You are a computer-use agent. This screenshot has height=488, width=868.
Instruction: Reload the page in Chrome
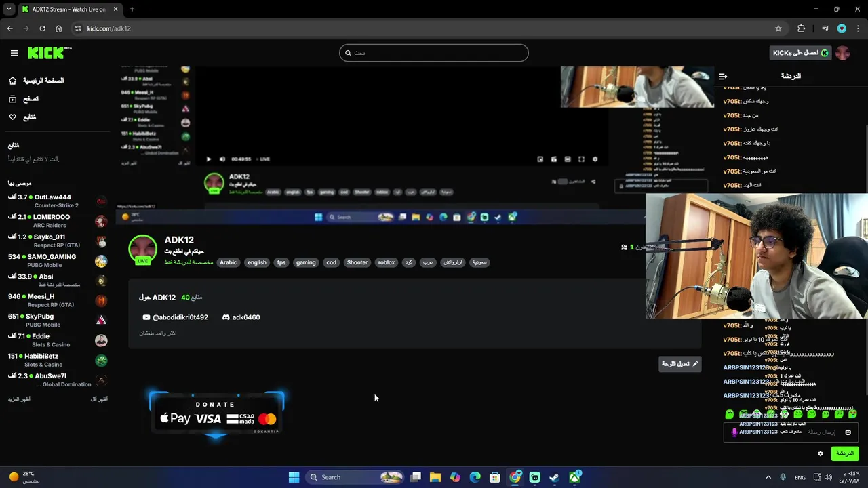coord(42,28)
